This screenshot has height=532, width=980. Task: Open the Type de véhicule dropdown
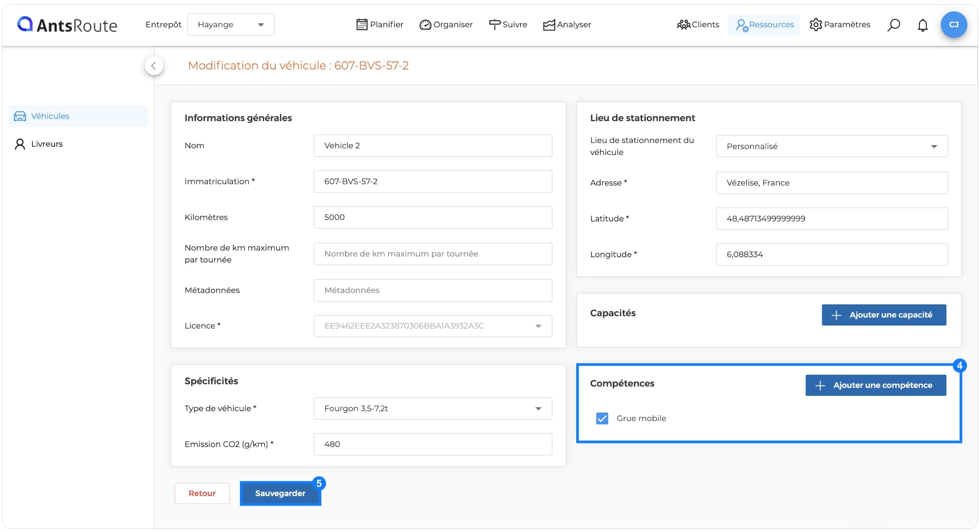tap(433, 408)
